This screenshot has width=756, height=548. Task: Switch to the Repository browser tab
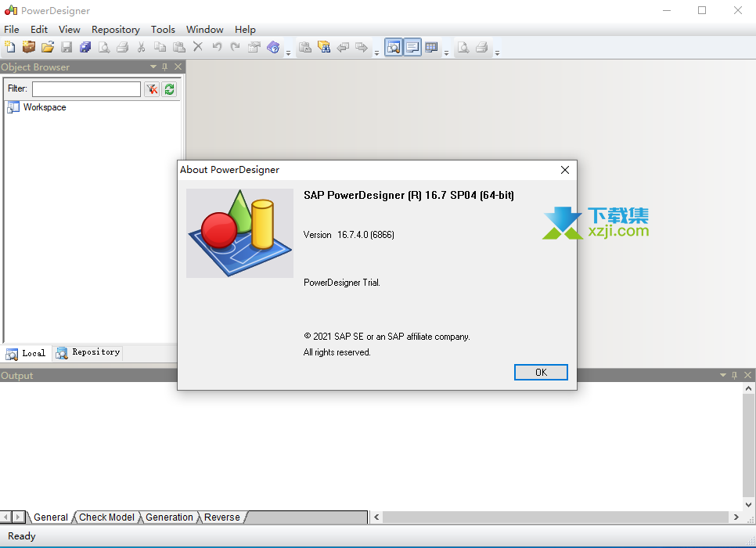[x=88, y=352]
